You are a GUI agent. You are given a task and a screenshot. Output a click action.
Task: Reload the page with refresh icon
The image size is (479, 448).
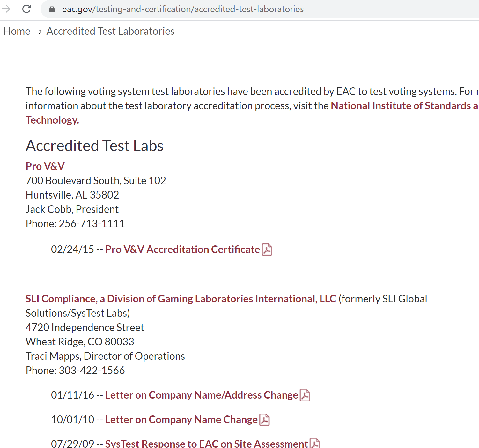[x=27, y=9]
